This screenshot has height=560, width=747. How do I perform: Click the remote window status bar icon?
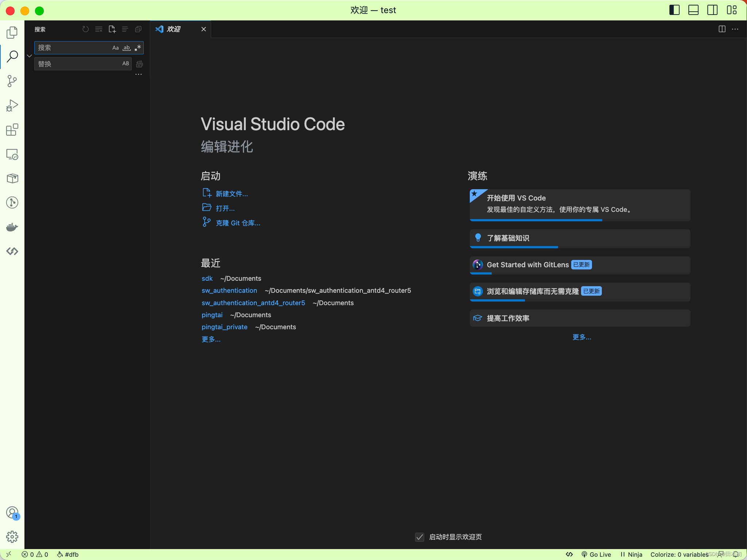coord(8,554)
